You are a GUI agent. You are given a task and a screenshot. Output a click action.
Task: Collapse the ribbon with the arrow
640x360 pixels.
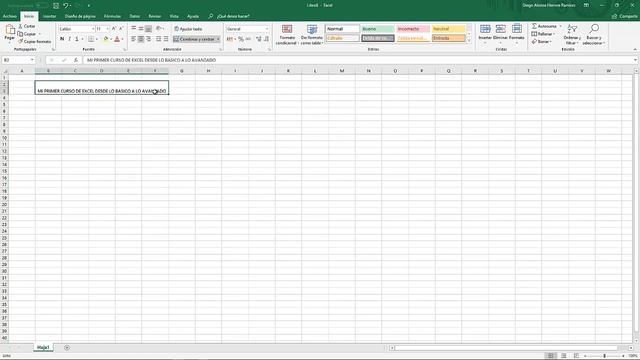click(635, 49)
